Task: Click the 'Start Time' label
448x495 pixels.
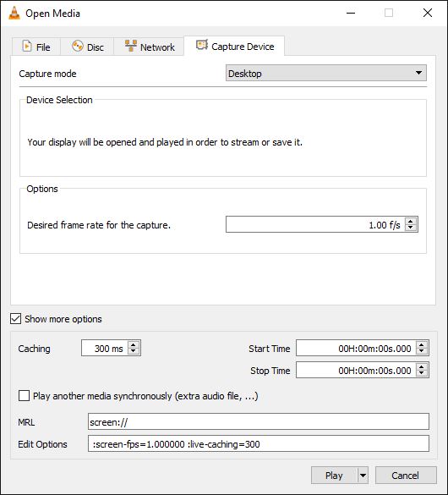Action: [x=270, y=349]
